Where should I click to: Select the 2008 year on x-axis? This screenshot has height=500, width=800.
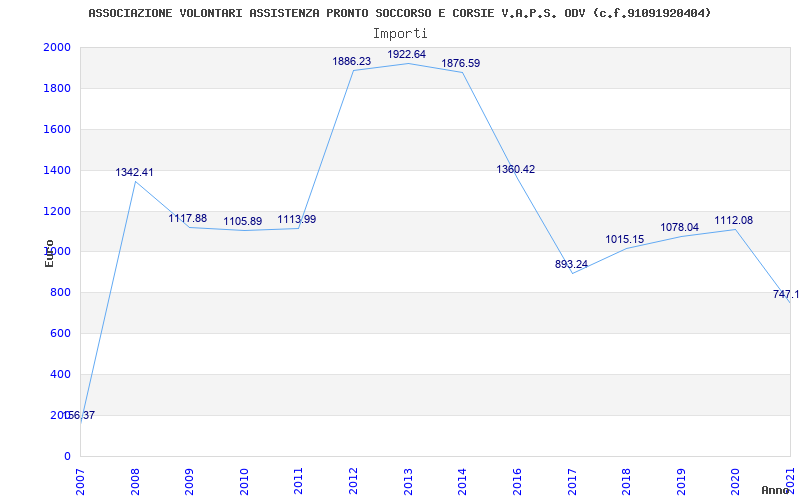click(x=135, y=482)
